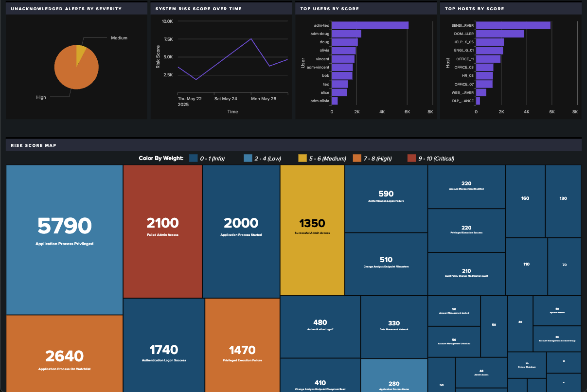
Task: Click the 480 Authentication Logoff tile
Action: point(320,327)
